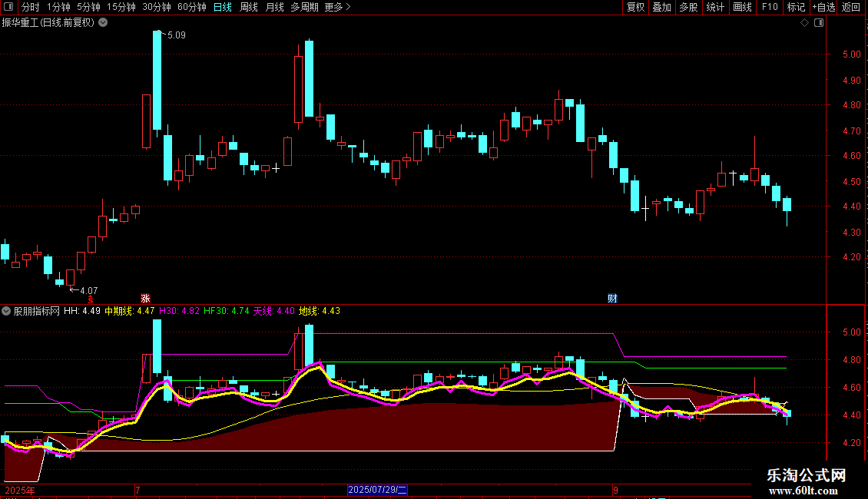The width and height of the screenshot is (868, 499).
Task: Click the 叠加 overlay button
Action: 661,7
